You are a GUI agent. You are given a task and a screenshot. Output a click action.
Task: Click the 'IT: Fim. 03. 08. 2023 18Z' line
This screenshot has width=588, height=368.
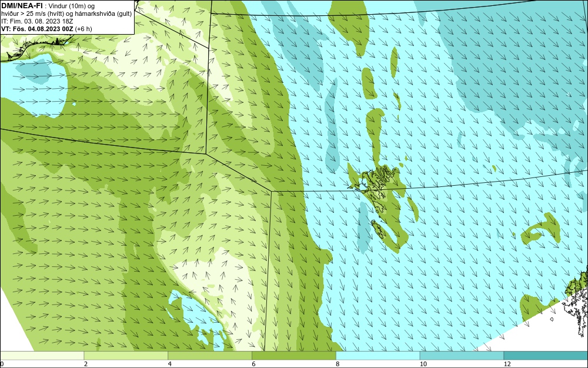point(37,21)
